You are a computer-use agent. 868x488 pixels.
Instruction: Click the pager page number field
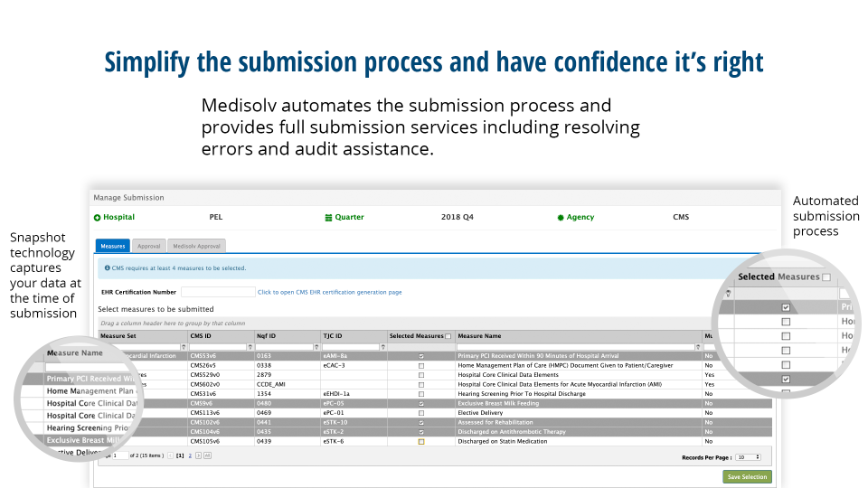pyautogui.click(x=120, y=455)
